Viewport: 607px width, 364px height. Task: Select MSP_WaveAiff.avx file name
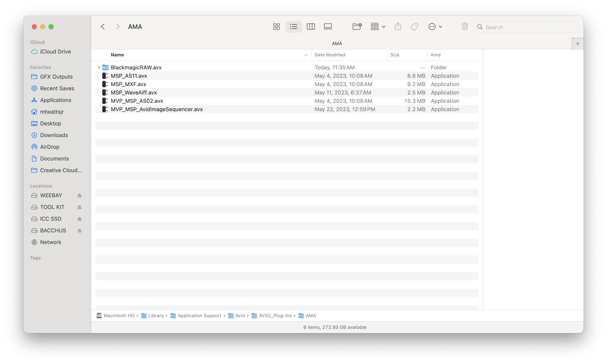click(x=134, y=92)
